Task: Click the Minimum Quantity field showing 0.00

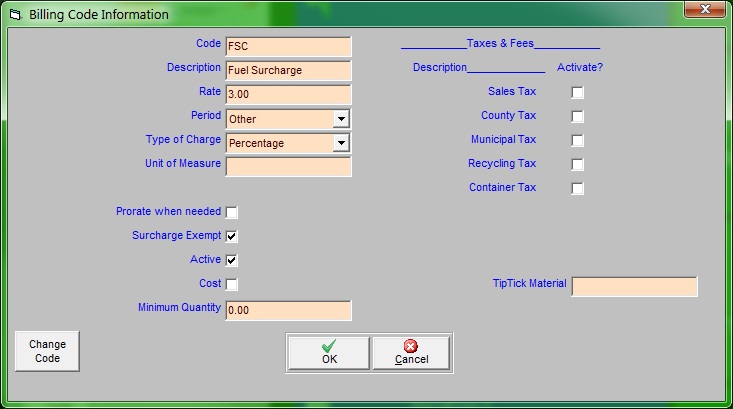Action: click(288, 310)
